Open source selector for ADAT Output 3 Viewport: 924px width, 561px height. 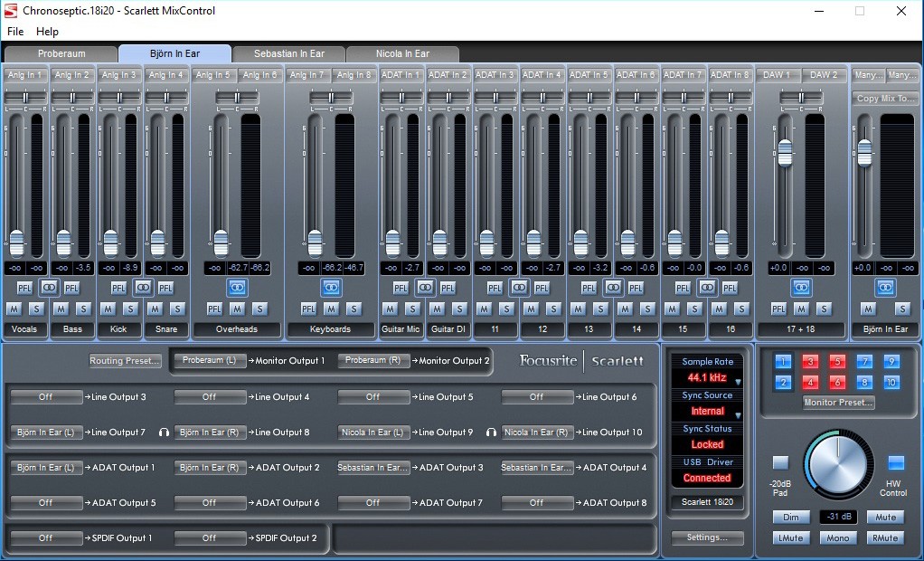pos(373,467)
